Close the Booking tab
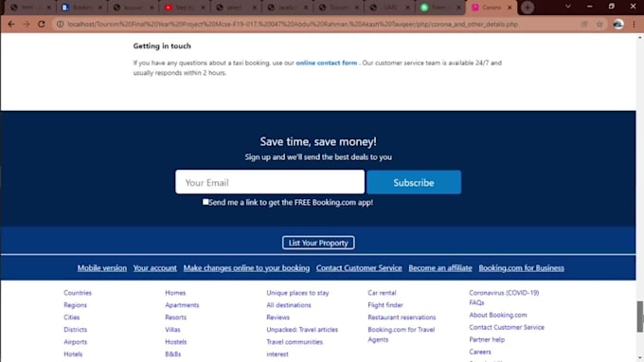 (99, 8)
